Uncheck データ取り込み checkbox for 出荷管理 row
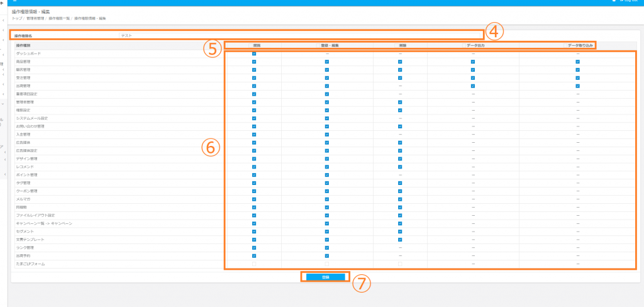The image size is (644, 307). pos(577,86)
